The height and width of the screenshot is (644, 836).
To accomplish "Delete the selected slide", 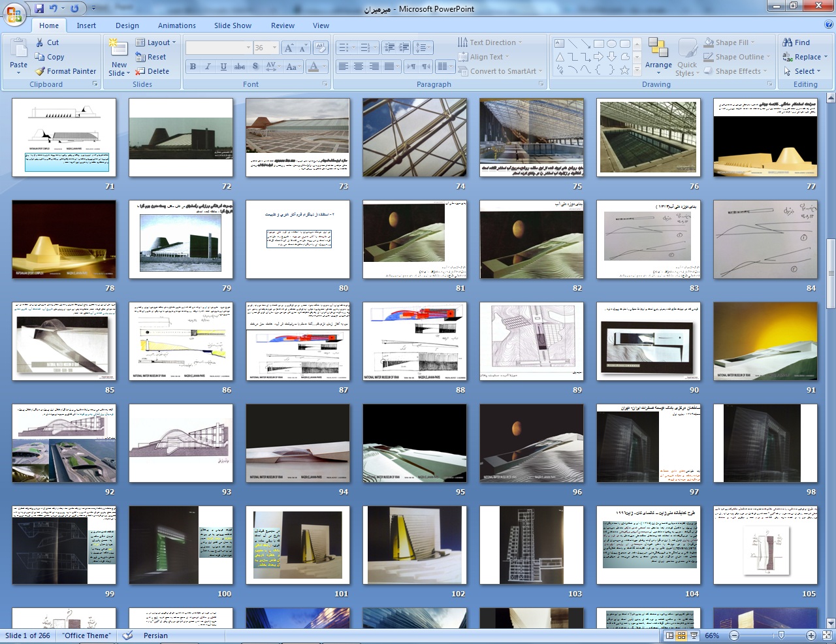I will tap(152, 71).
